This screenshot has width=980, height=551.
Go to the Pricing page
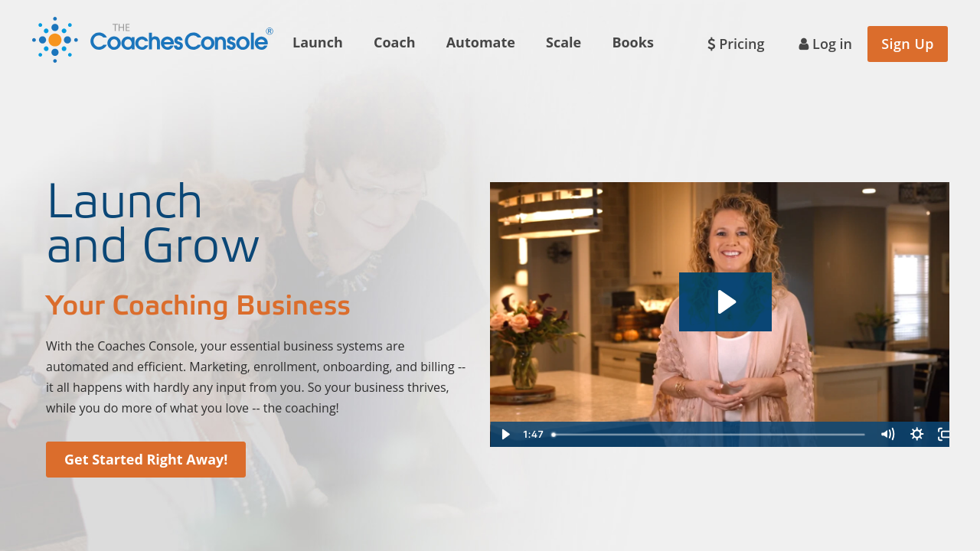tap(736, 44)
